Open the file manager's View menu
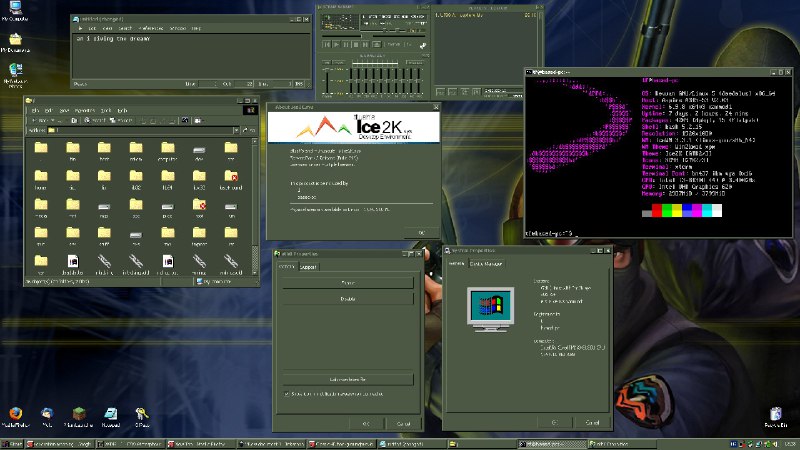The height and width of the screenshot is (450, 800). point(64,110)
